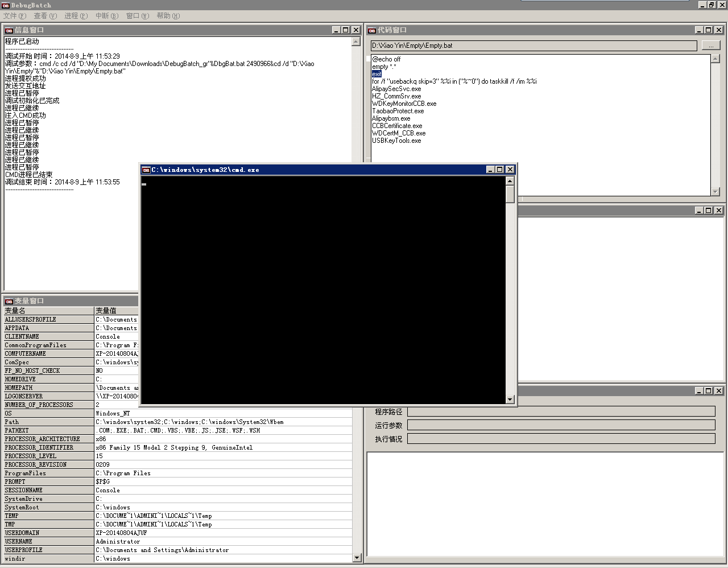This screenshot has width=728, height=568.
Task: Click the 执行情况 input field
Action: pos(561,439)
